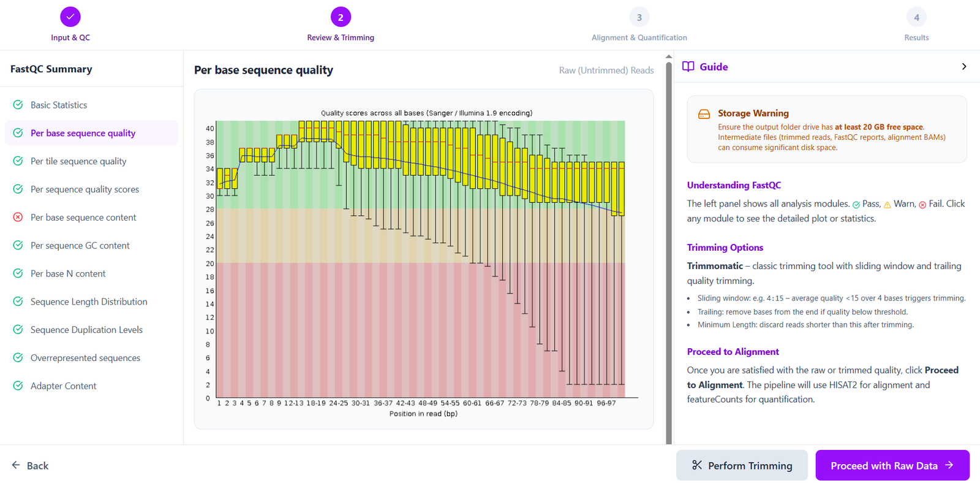Click the Position in read (bp) axis label
This screenshot has height=483, width=980.
tap(423, 414)
